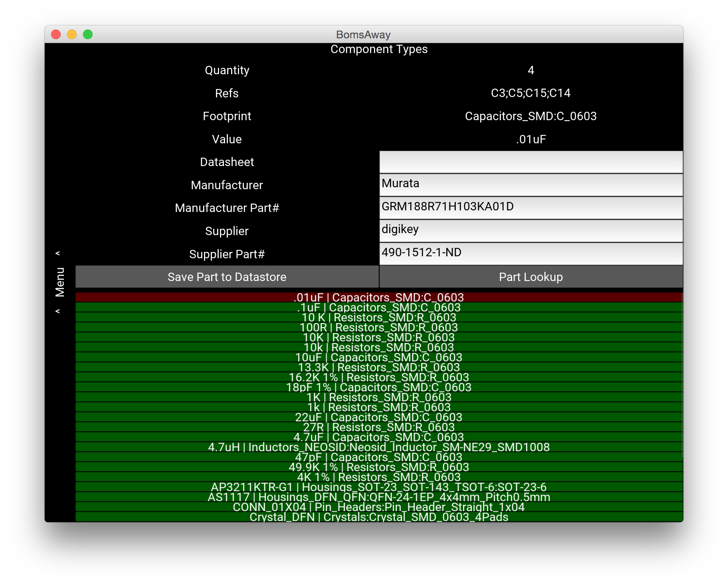Click the Supplier Part# field showing 490-1512-1-ND
The image size is (728, 586).
point(531,253)
